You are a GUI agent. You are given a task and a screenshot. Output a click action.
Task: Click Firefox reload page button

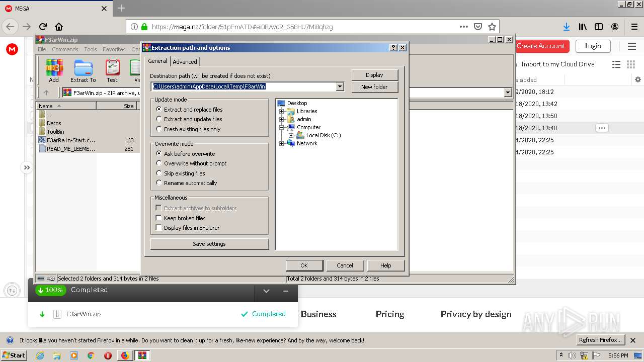(43, 27)
